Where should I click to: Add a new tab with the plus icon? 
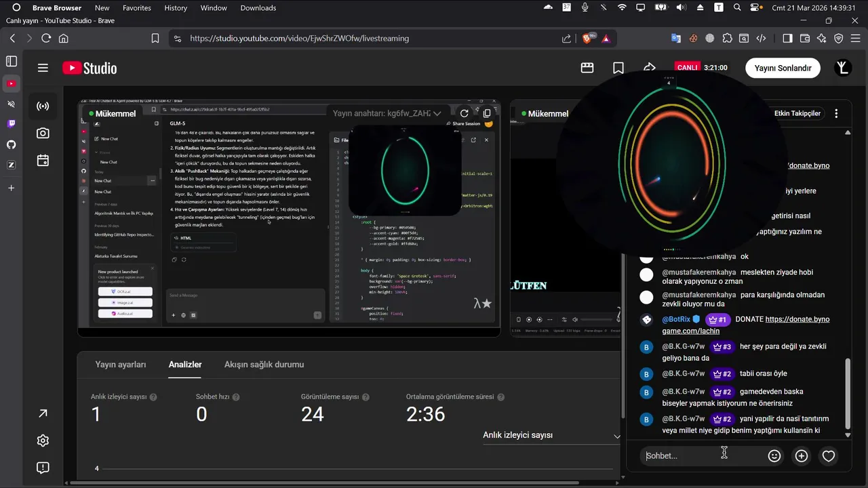coord(11,188)
